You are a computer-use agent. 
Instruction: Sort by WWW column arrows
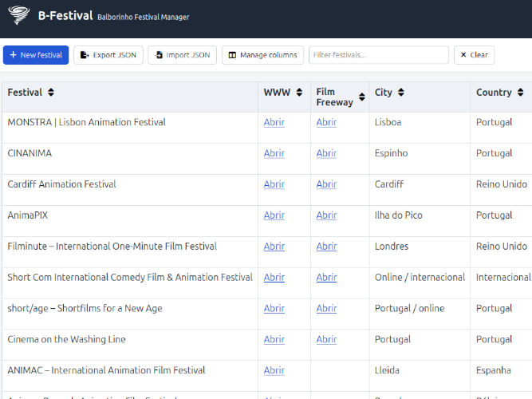pos(299,93)
